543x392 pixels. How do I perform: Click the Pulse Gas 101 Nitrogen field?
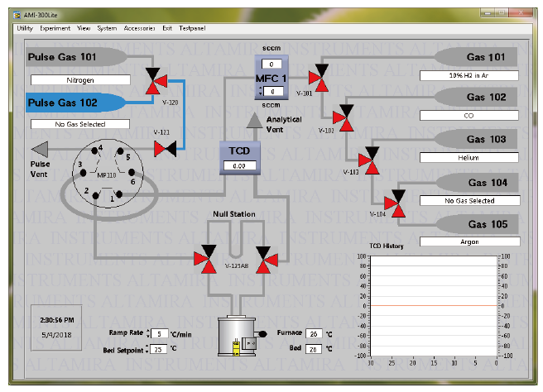point(80,80)
